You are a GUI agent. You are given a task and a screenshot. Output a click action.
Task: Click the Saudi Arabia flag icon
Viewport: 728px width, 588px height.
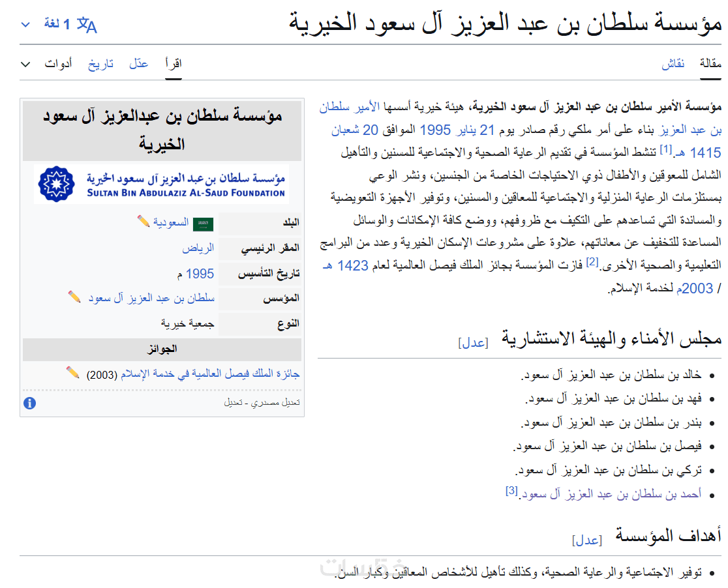click(203, 224)
